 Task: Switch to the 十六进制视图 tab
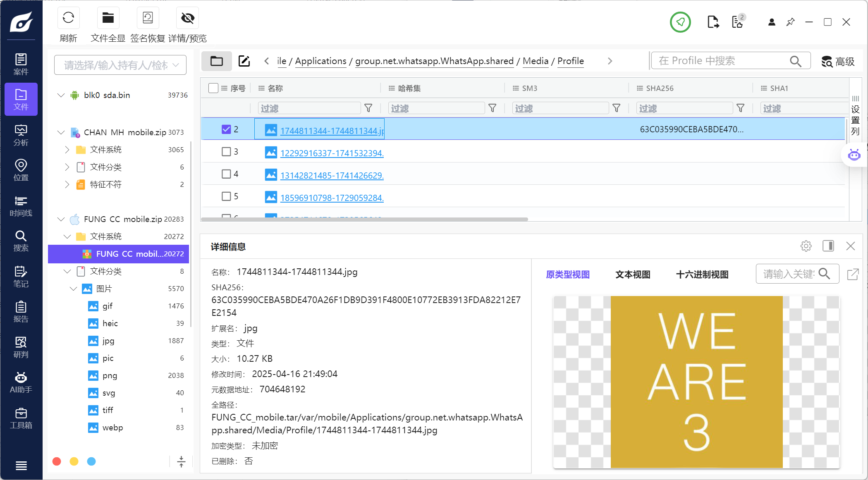pos(702,275)
